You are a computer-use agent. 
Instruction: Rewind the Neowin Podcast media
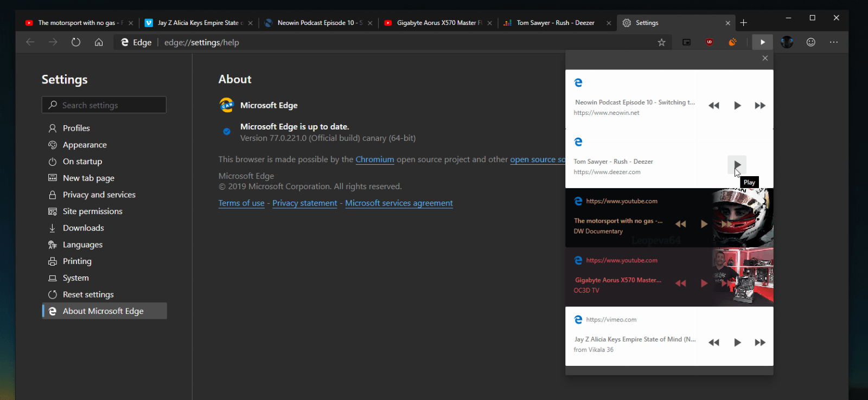(x=714, y=106)
